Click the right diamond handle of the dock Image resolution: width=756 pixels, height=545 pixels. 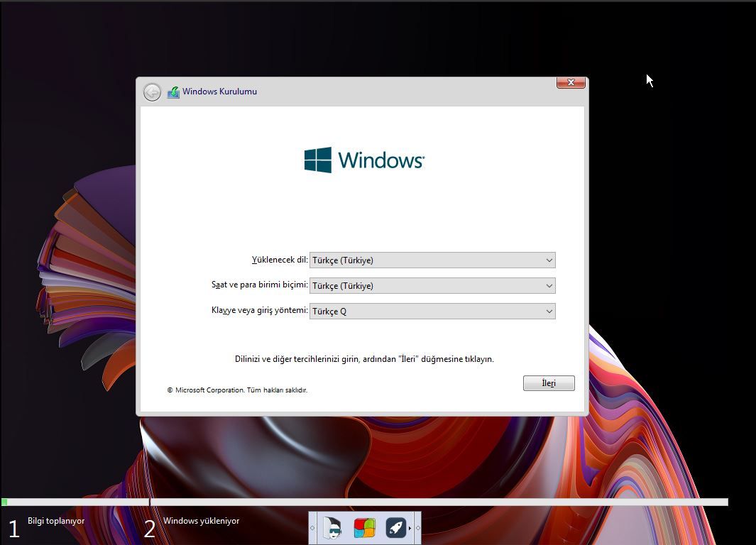pos(418,528)
